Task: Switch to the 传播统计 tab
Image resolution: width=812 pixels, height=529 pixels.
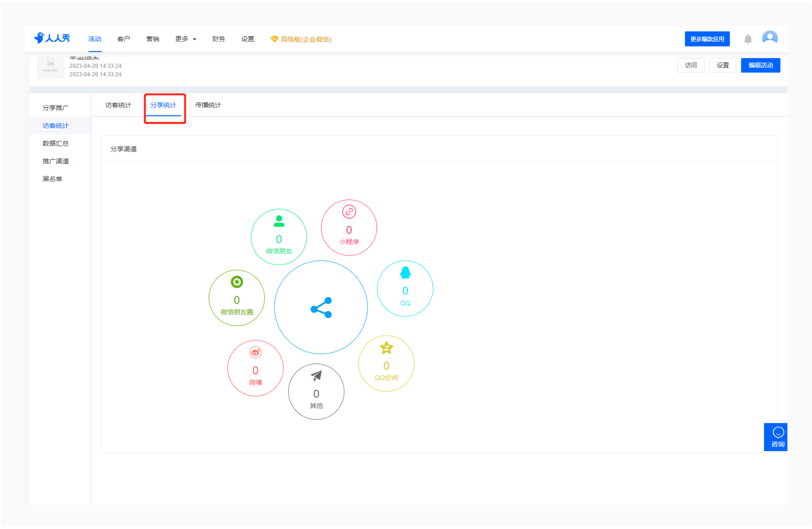Action: [208, 105]
